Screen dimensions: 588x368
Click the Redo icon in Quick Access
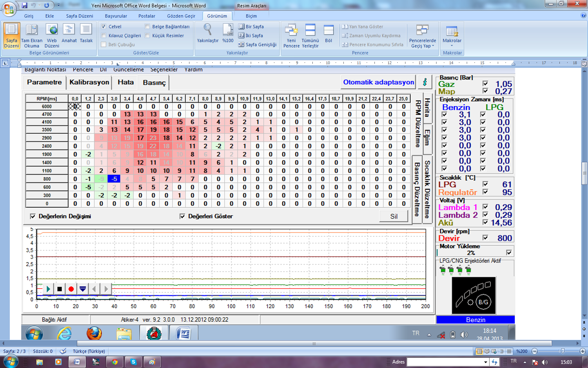pyautogui.click(x=46, y=5)
